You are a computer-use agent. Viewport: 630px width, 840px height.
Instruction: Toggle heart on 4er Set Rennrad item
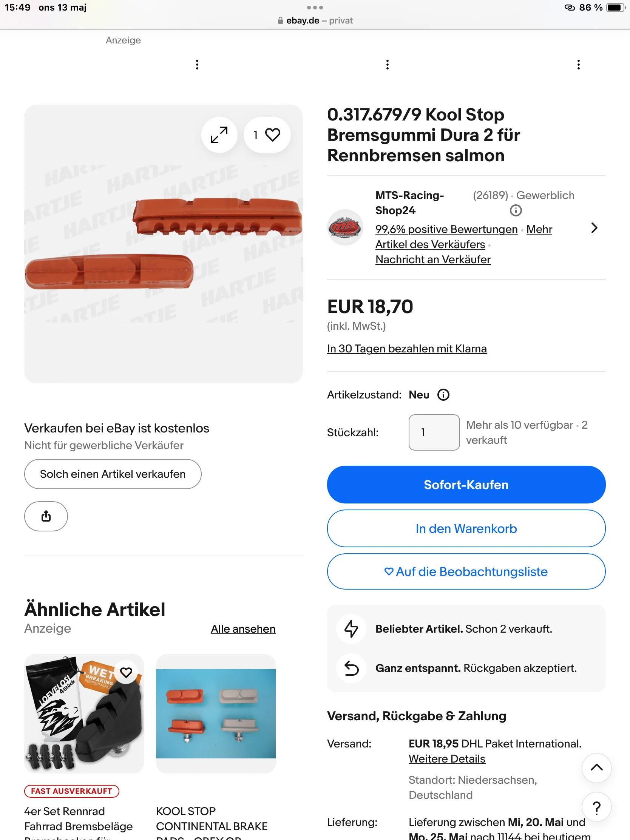tap(126, 672)
